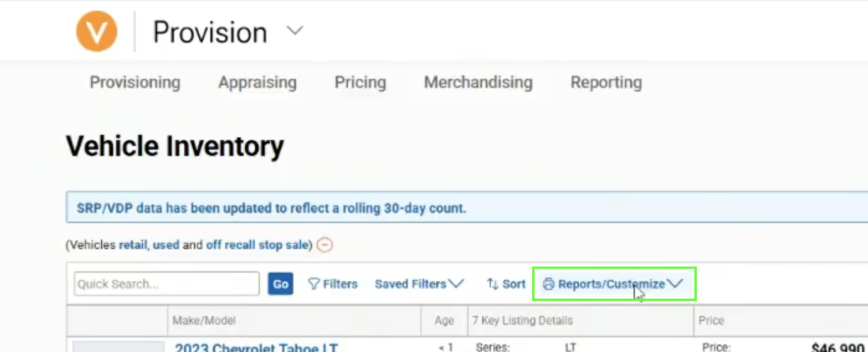Open the 2023 Chevrolet Tahoe LT listing
The image size is (868, 352).
coord(256,348)
